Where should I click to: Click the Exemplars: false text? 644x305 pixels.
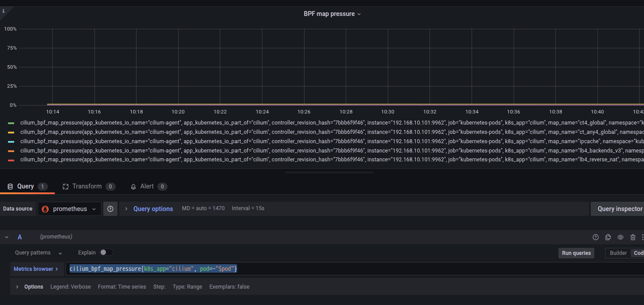pos(229,287)
